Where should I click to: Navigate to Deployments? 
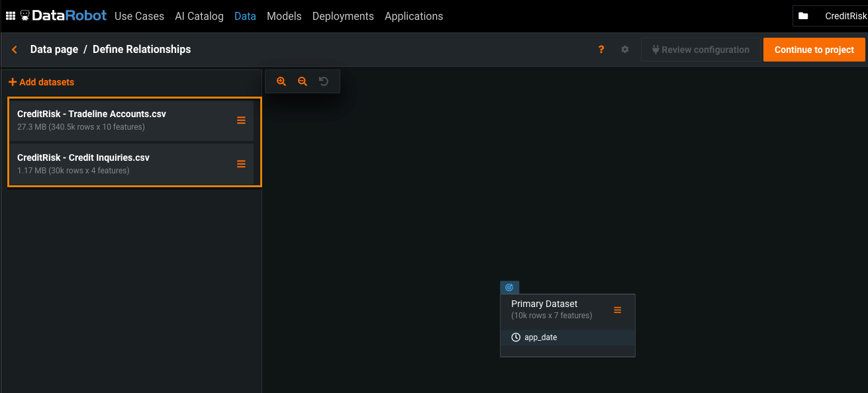click(343, 16)
